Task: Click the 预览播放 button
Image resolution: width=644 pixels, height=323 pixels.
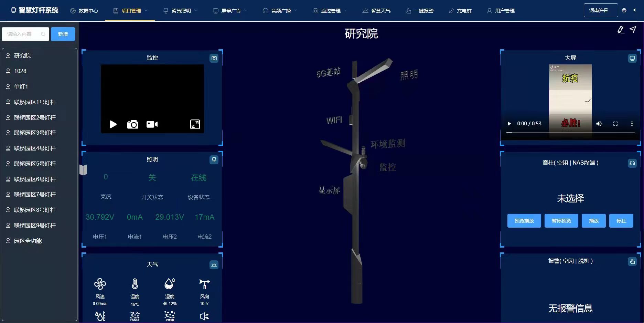Action: pos(524,221)
